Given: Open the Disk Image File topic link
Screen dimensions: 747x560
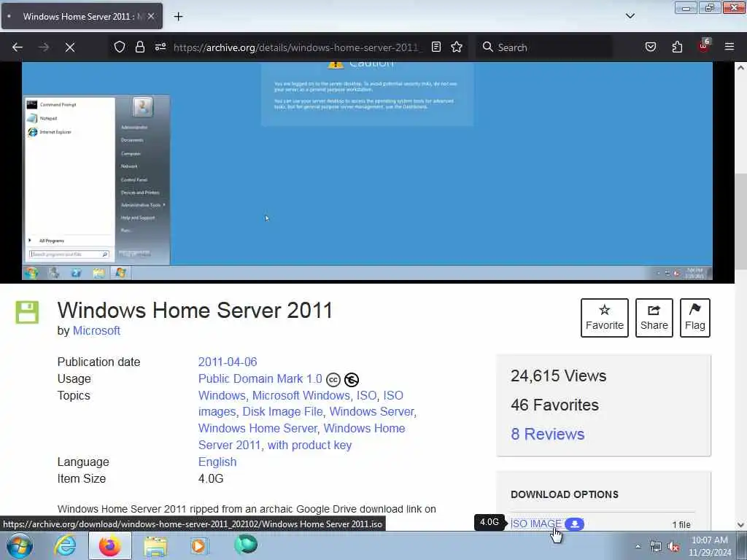Looking at the screenshot, I should click(282, 412).
